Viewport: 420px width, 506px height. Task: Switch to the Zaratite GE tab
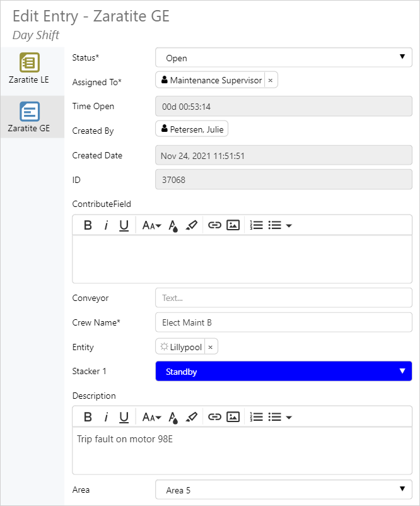coord(29,117)
